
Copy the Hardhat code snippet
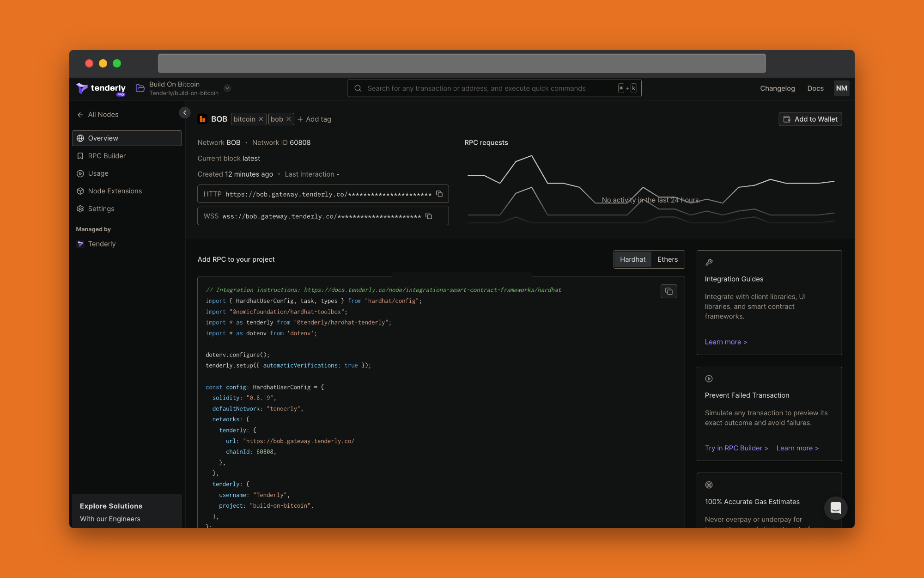point(669,291)
